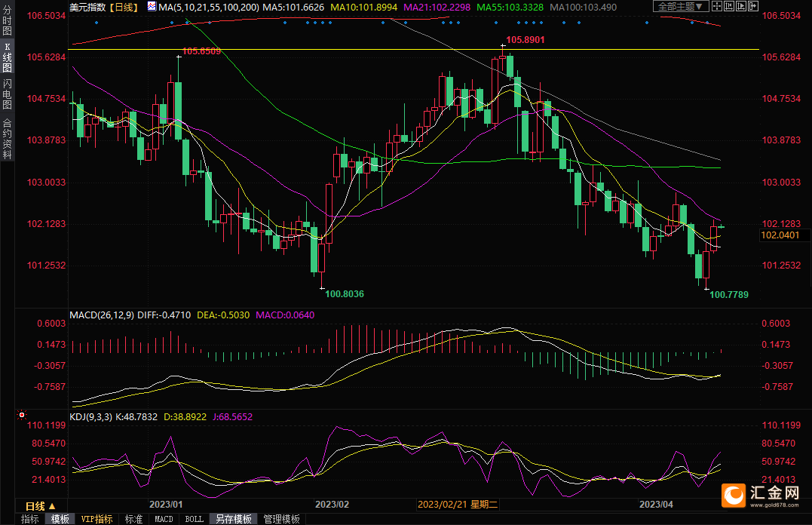Click the MA5:101.6626 value
This screenshot has width=812, height=525.
tap(293, 8)
